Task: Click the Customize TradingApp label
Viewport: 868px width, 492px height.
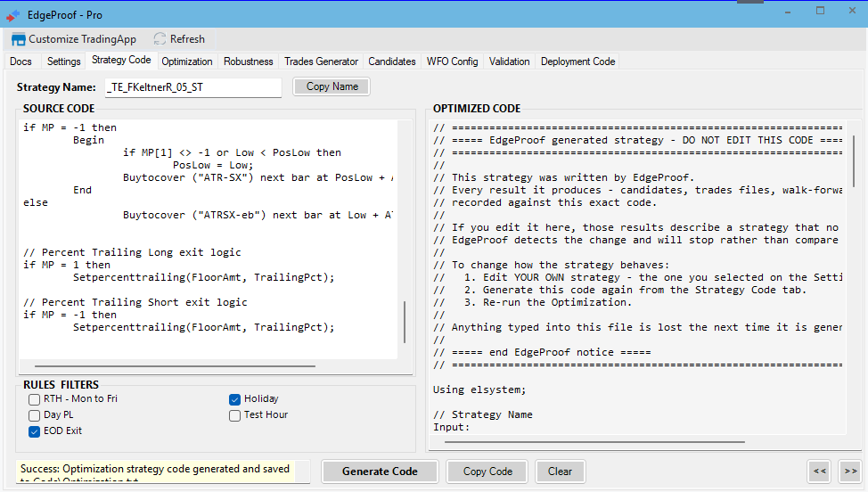Action: 83,39
